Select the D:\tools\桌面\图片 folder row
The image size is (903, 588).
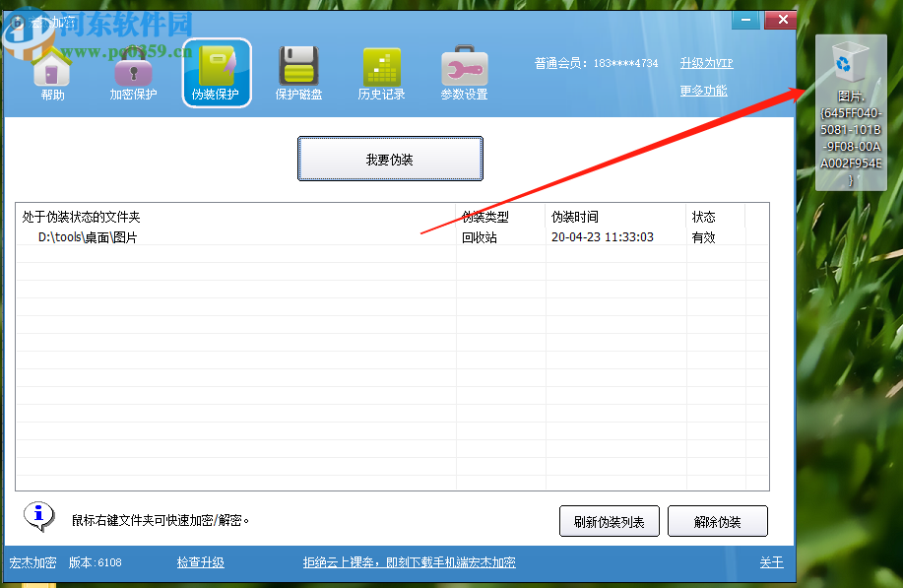(x=392, y=237)
